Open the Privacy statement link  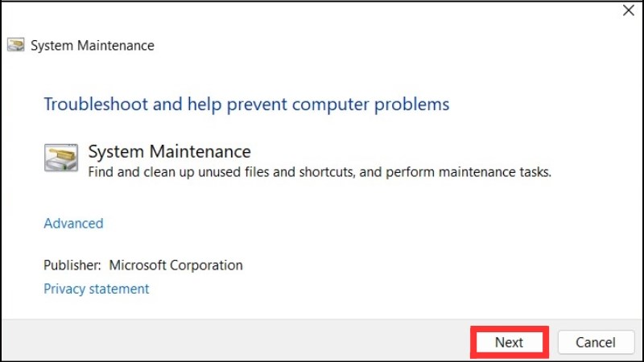point(96,288)
